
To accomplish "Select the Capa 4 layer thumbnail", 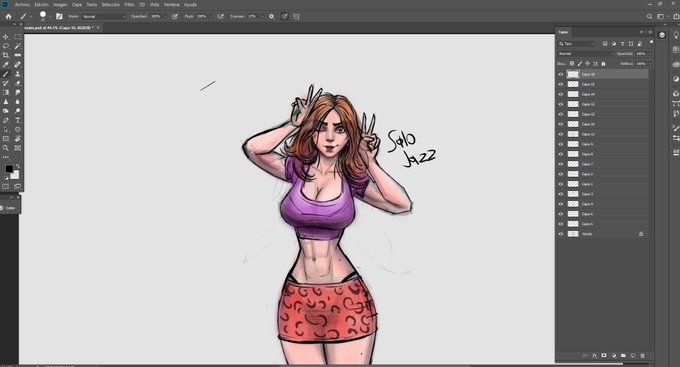I will pyautogui.click(x=573, y=204).
